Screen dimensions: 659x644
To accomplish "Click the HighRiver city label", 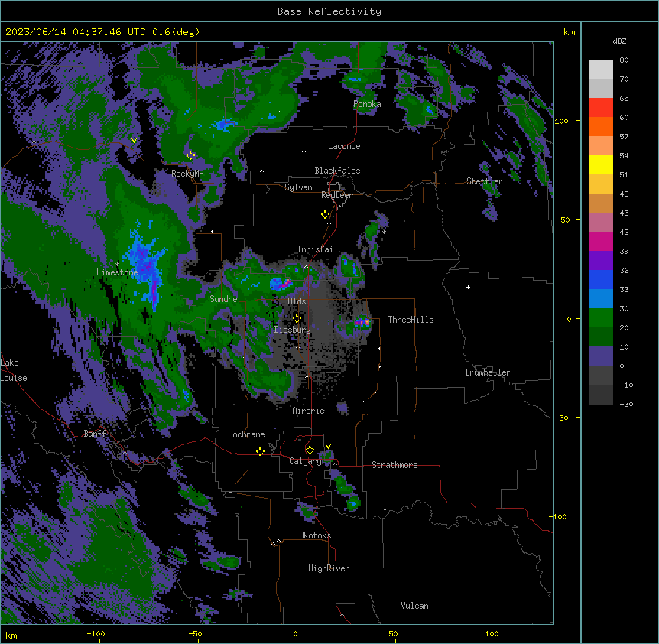I will pos(329,568).
